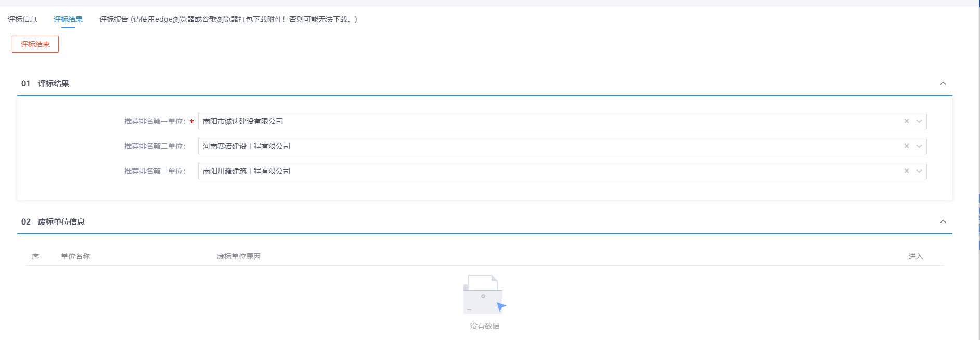Collapse the 02 废标单位信息 section chevron

943,221
